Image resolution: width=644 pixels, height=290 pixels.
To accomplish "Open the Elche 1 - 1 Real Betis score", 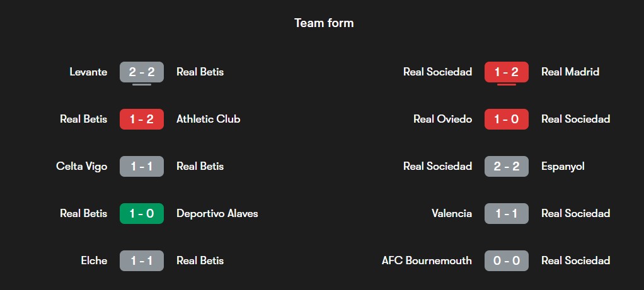I will pyautogui.click(x=142, y=260).
